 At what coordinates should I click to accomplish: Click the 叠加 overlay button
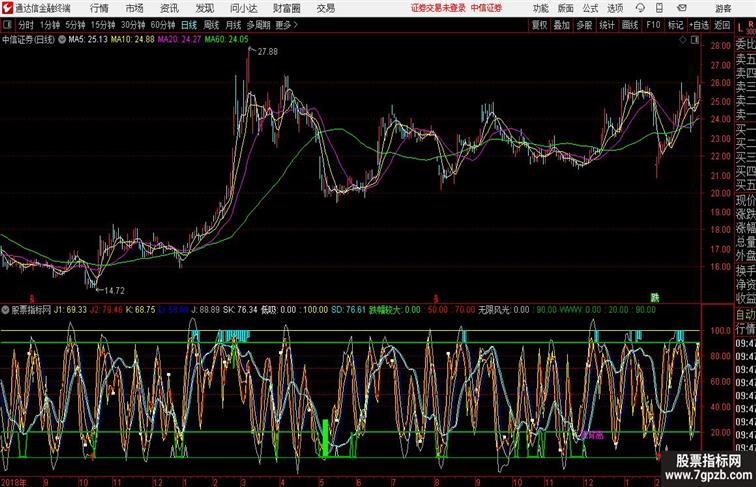tap(562, 25)
